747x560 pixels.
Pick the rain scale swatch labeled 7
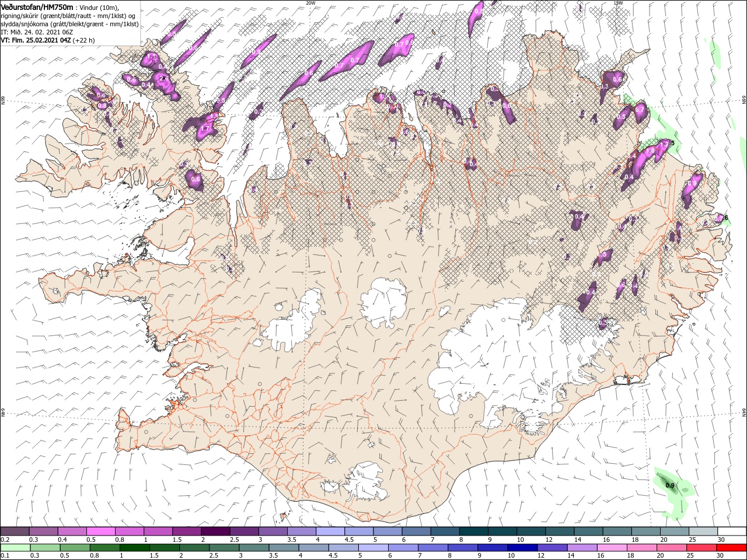[x=432, y=548]
